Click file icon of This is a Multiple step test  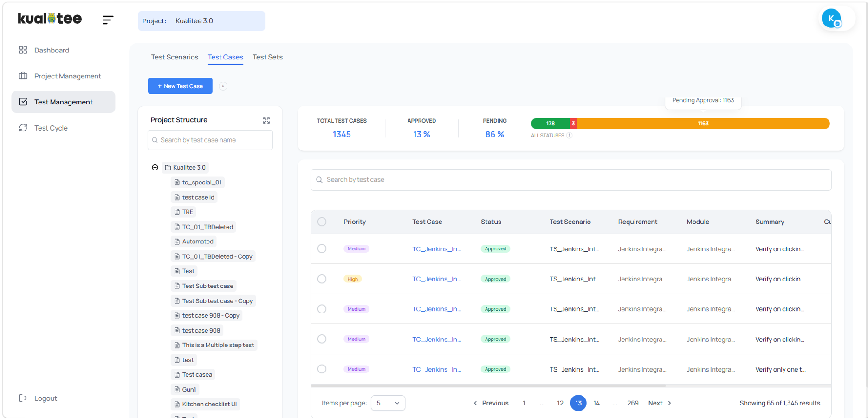177,345
